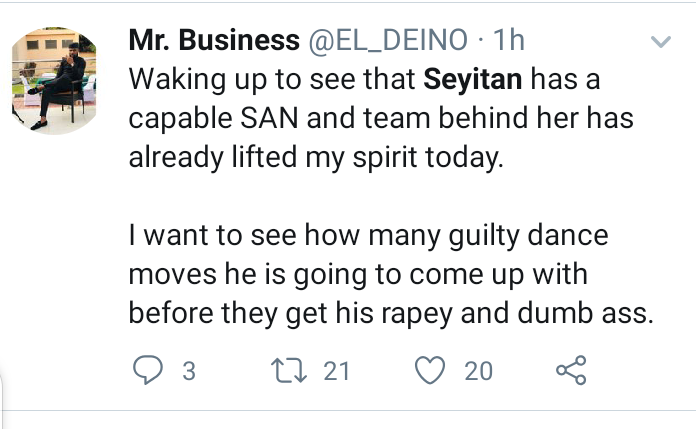Click the reply speech bubble icon
This screenshot has width=696, height=429.
[x=146, y=371]
